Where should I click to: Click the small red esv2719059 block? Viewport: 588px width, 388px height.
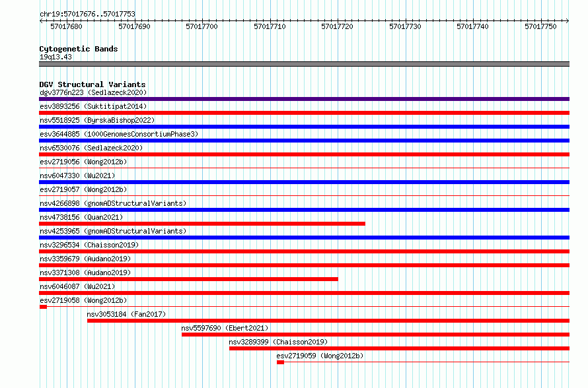(281, 362)
